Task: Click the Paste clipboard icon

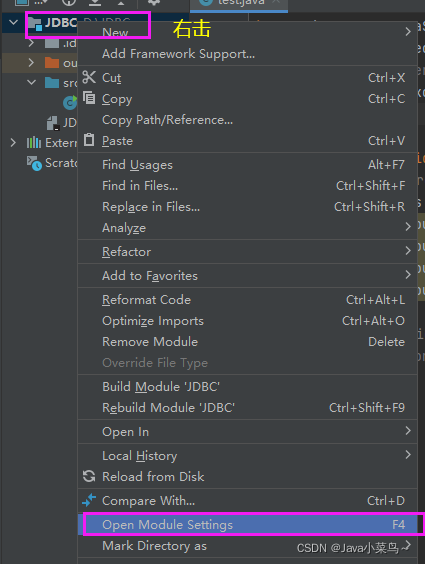Action: pos(89,140)
